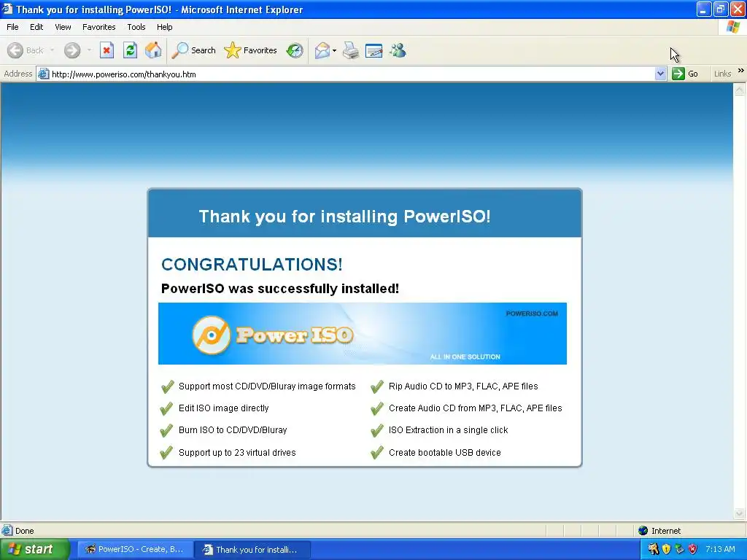The image size is (747, 560).
Task: Open the View menu
Action: 63,27
